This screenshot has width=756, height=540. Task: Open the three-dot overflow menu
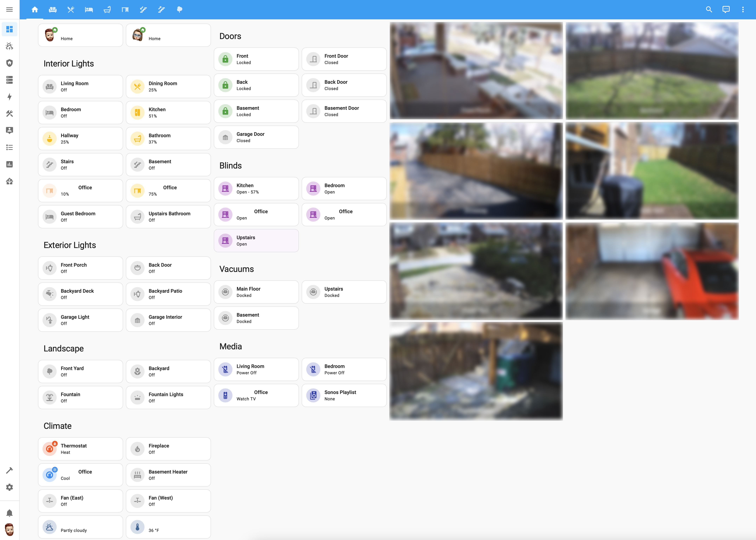click(x=743, y=10)
